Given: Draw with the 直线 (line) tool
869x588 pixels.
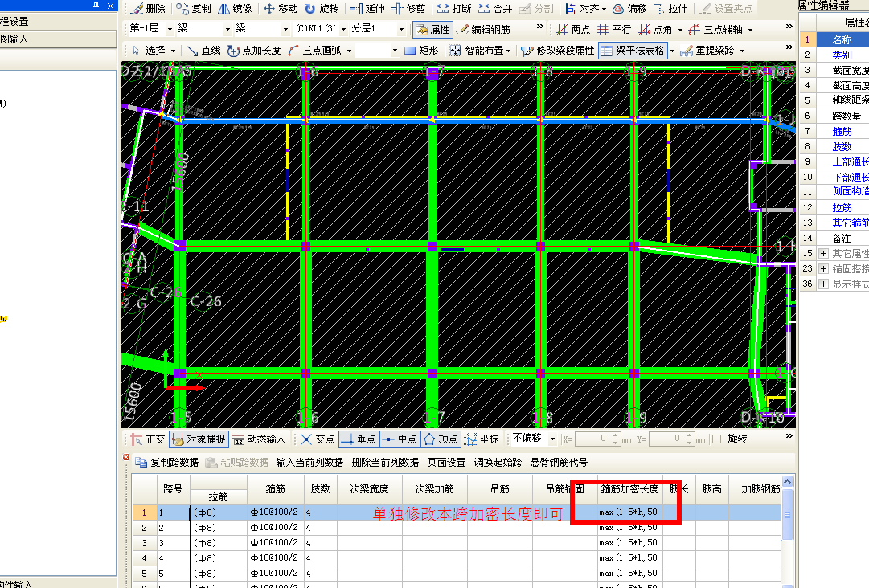Looking at the screenshot, I should pos(203,51).
